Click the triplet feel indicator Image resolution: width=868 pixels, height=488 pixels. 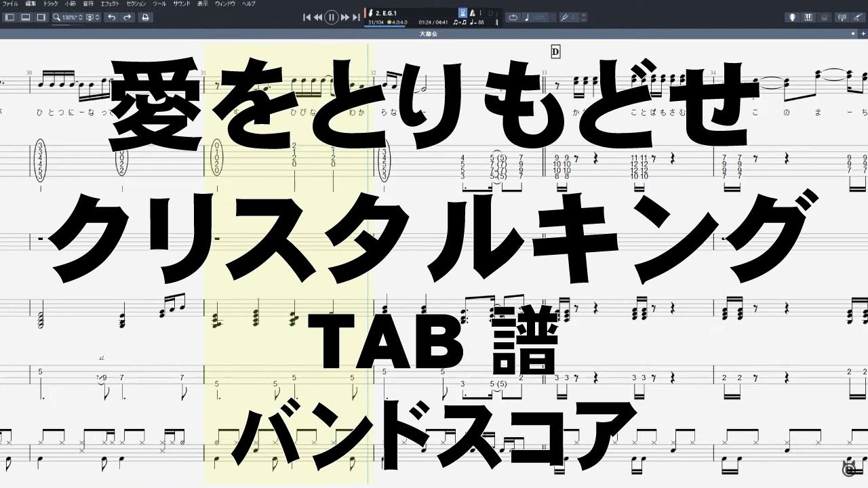[459, 22]
